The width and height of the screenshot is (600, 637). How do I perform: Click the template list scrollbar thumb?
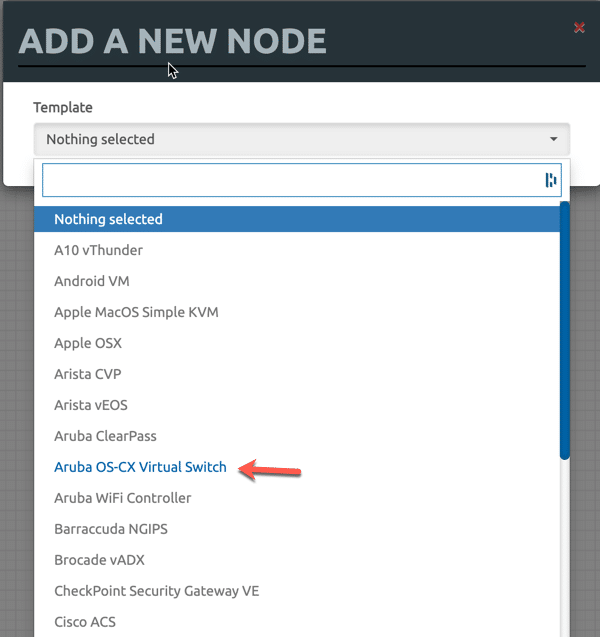point(565,331)
